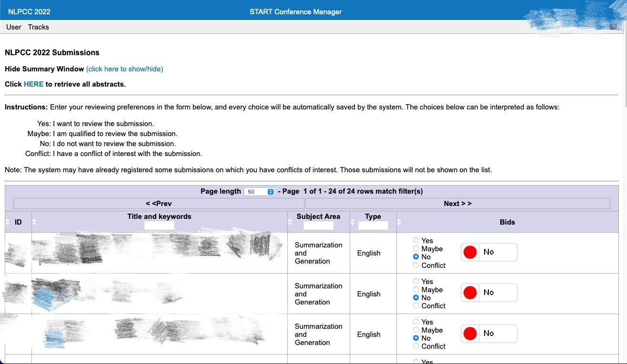Open the Page length dropdown
Viewport: 627px width, 364px height.
tap(259, 192)
